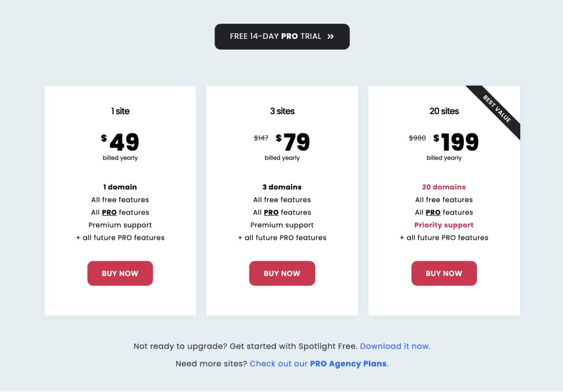The height and width of the screenshot is (392, 563).
Task: Click the red Priority support text
Action: coord(444,225)
